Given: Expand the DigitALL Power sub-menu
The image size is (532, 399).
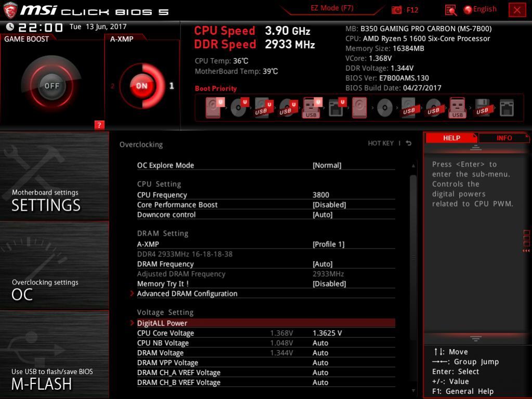Looking at the screenshot, I should [x=266, y=323].
